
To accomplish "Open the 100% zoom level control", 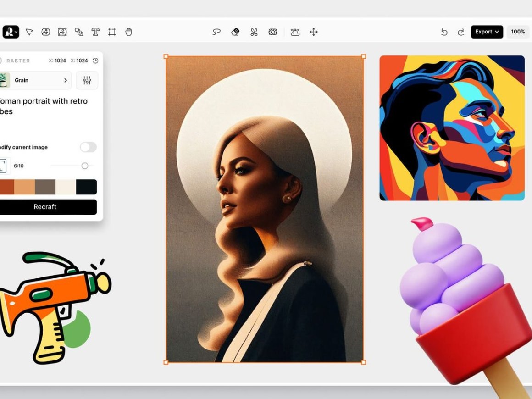I will coord(518,32).
